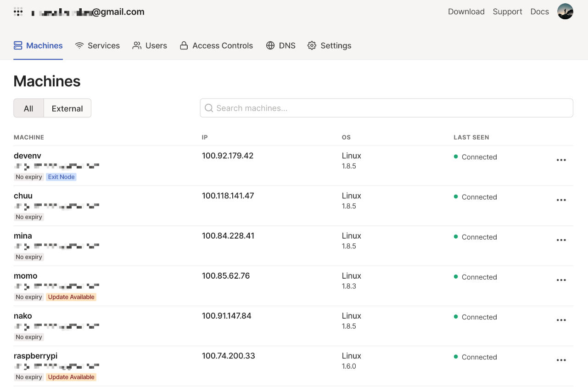Viewport: 588px width, 387px height.
Task: Click the Connected status for chuu
Action: click(476, 197)
